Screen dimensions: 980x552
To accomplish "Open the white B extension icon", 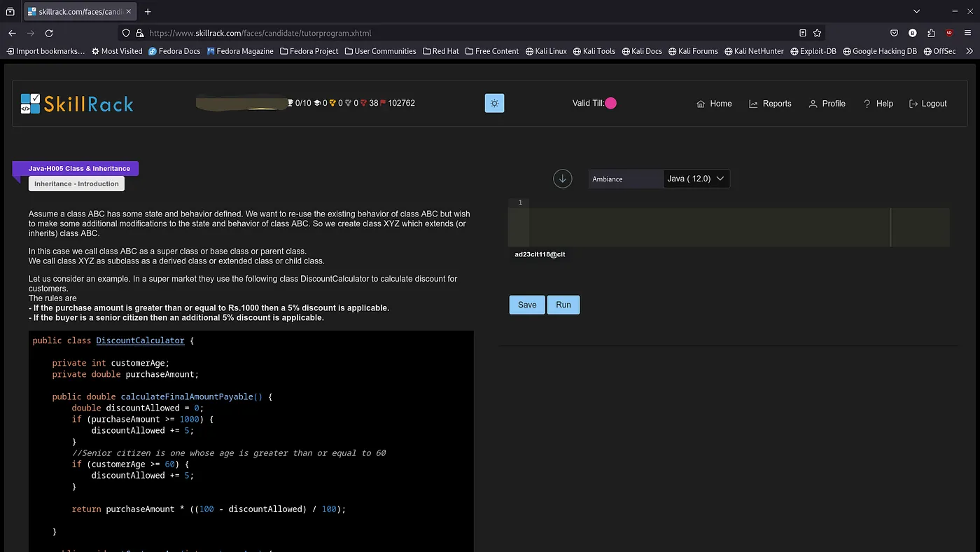I will (912, 33).
